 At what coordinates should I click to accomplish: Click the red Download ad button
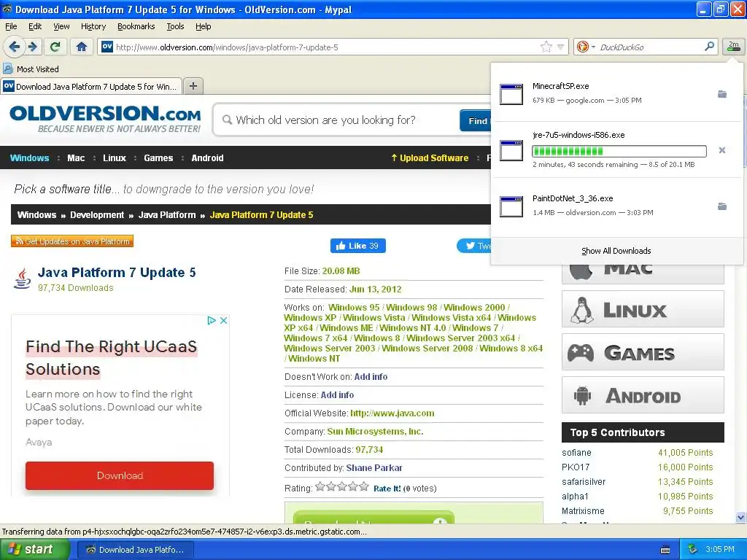[120, 475]
